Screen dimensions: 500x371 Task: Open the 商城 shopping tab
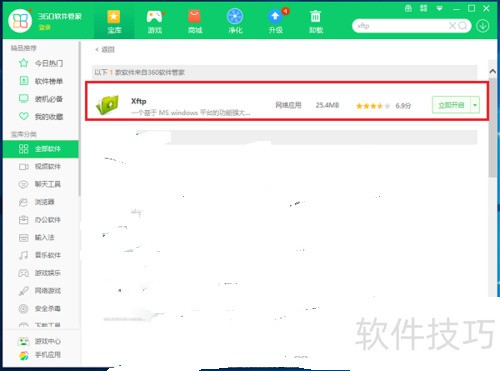[195, 22]
